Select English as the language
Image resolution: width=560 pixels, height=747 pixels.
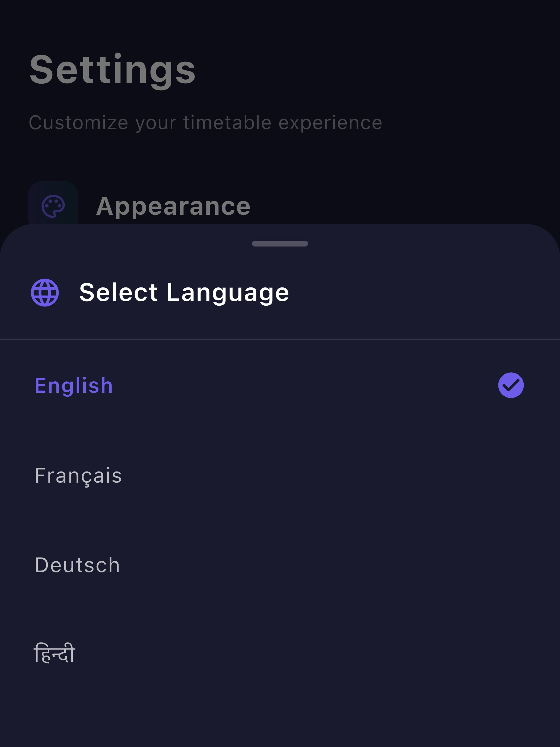[74, 386]
